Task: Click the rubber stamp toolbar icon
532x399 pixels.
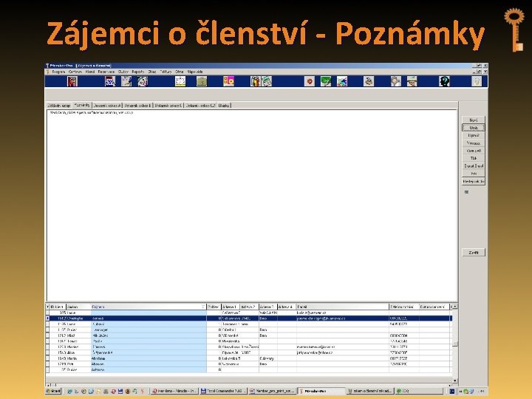Action: pos(369,81)
